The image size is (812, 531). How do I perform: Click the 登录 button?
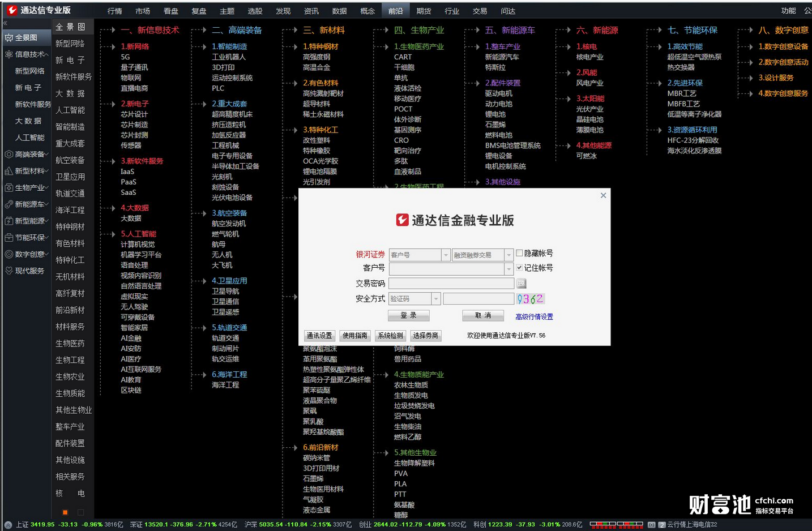[x=408, y=315]
